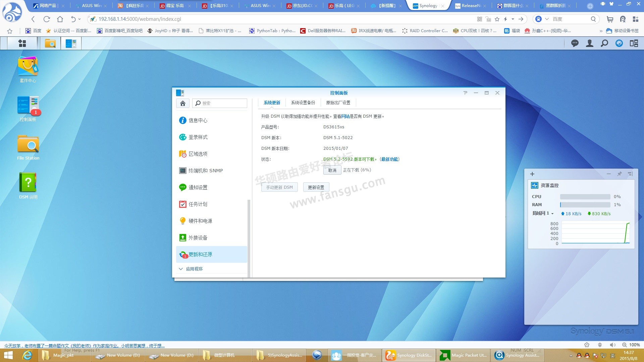
Task: Open the PythonTab bookmark
Action: [x=272, y=31]
